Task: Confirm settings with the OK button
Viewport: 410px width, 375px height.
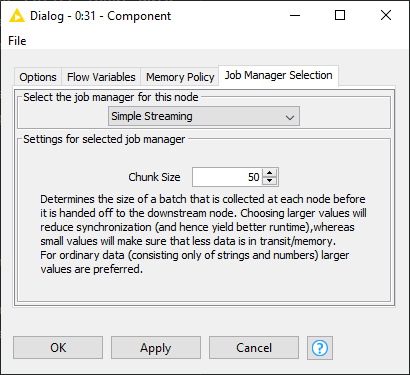Action: coord(58,348)
